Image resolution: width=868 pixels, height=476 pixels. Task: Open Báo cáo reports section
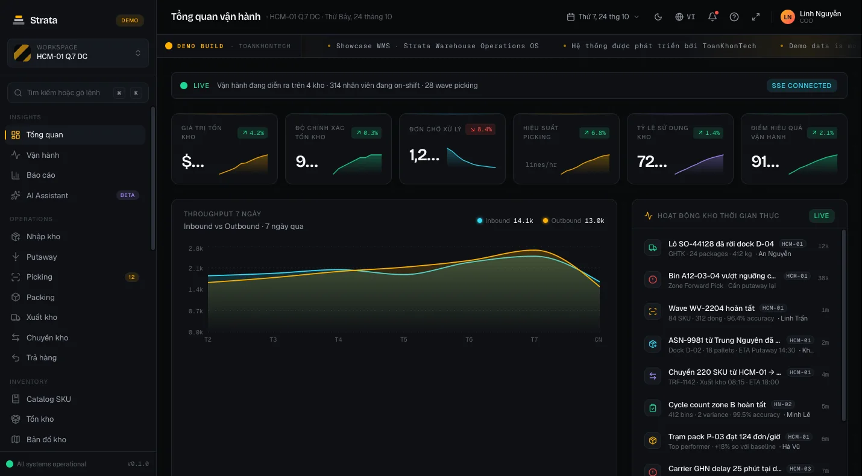click(x=75, y=175)
